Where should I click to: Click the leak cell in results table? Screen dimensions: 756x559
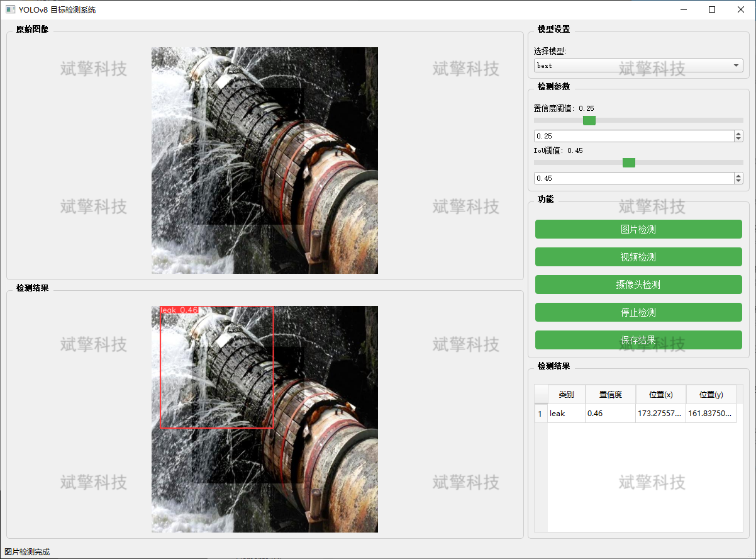tap(566, 414)
